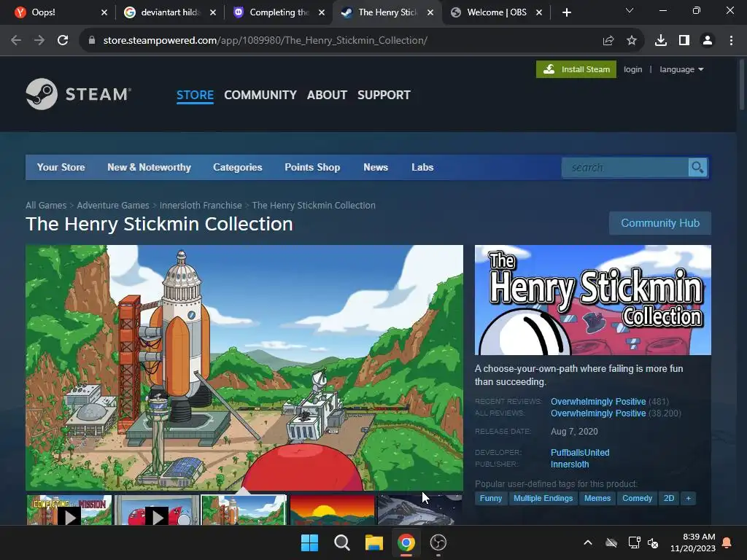
Task: Click Install Steam button
Action: pos(576,69)
